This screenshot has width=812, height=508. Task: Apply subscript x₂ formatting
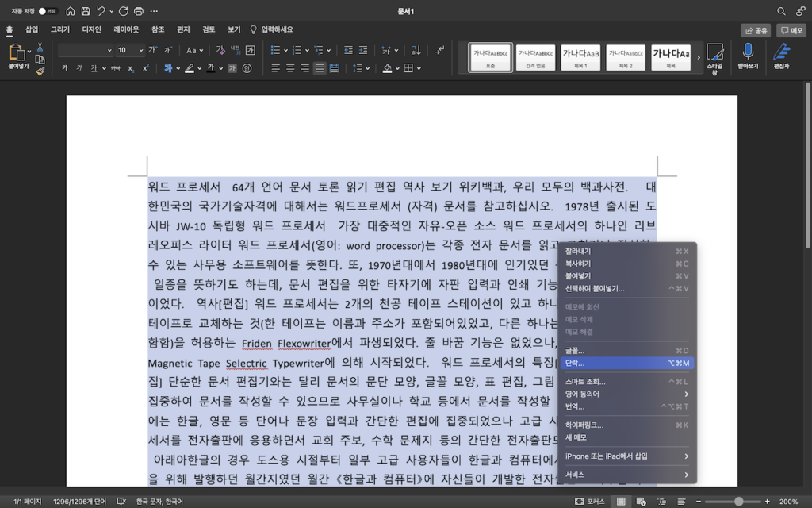pyautogui.click(x=131, y=68)
